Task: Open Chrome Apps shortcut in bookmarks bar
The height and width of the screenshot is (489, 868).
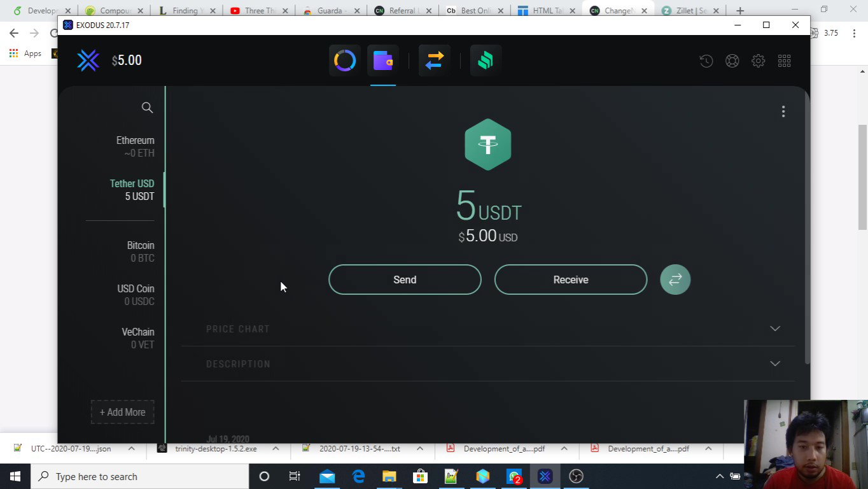Action: (25, 53)
